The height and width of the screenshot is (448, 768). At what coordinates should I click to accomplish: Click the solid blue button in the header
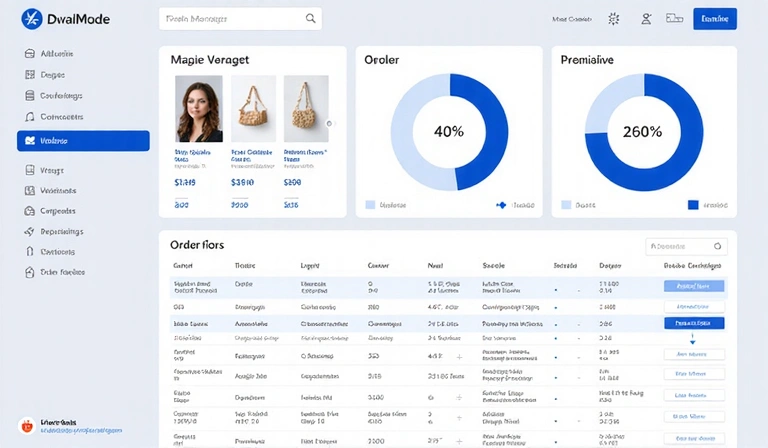pos(715,19)
